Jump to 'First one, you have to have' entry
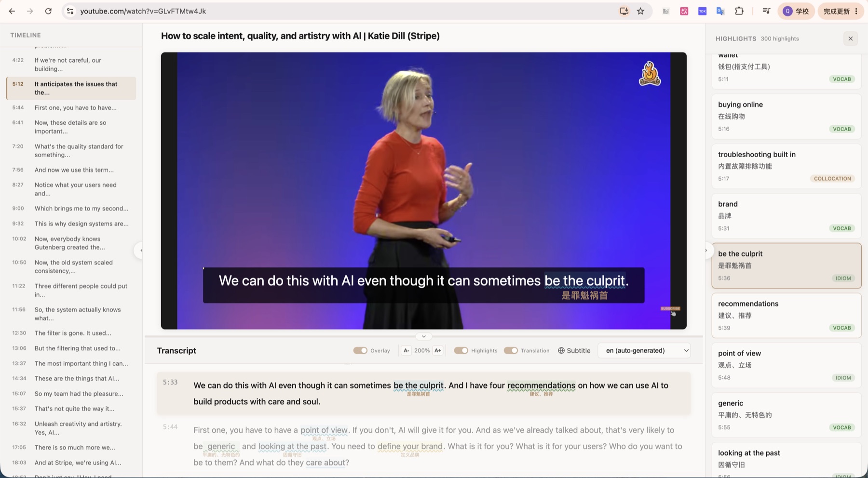Image resolution: width=868 pixels, height=478 pixels. pos(71,107)
